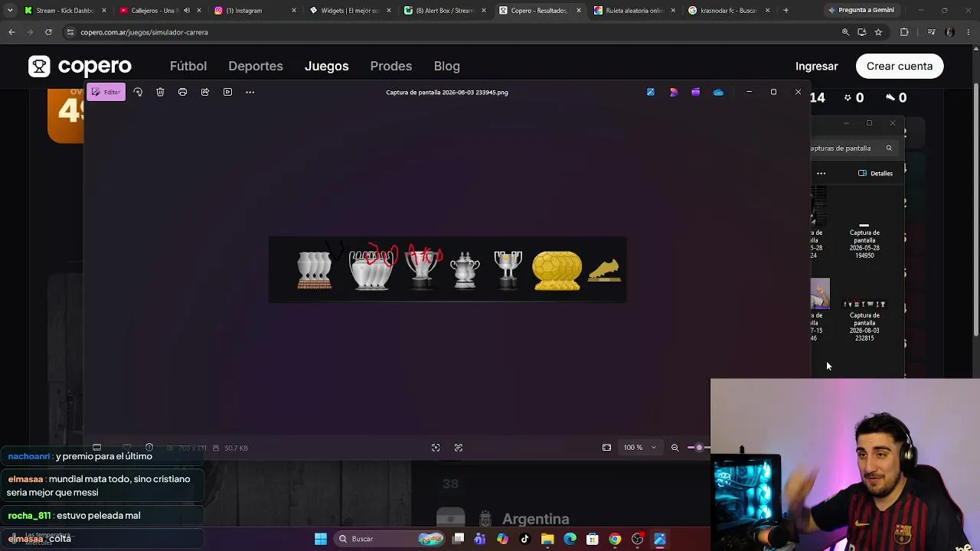Reload the page in Chrome
This screenshot has width=980, height=551.
pyautogui.click(x=48, y=32)
